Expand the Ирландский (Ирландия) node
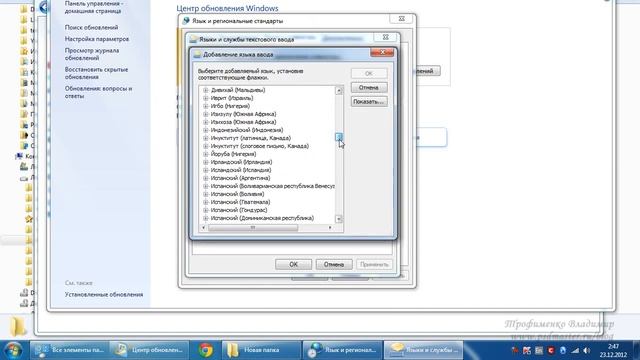The height and width of the screenshot is (360, 640). 206,162
